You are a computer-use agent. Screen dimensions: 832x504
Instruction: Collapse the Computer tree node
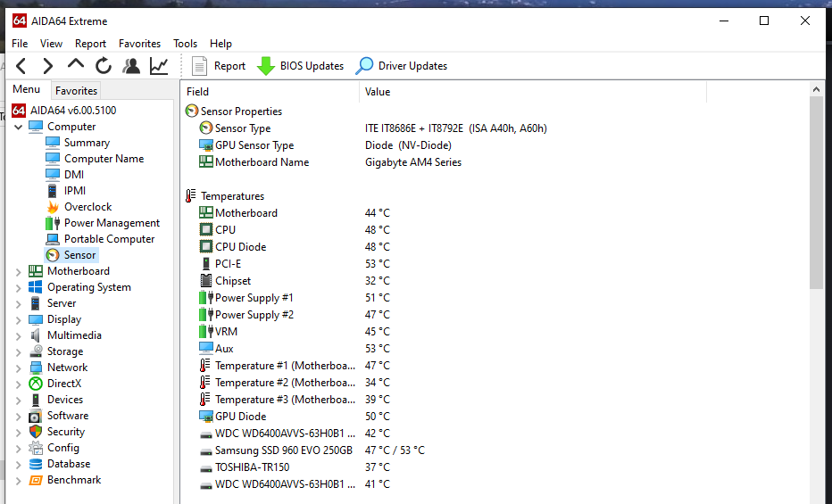pyautogui.click(x=19, y=127)
